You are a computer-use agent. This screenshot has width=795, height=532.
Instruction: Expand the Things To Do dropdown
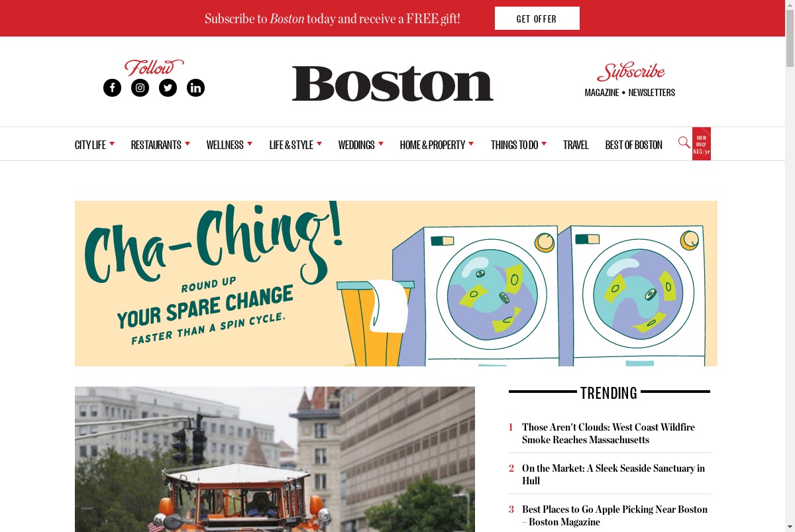pos(519,144)
